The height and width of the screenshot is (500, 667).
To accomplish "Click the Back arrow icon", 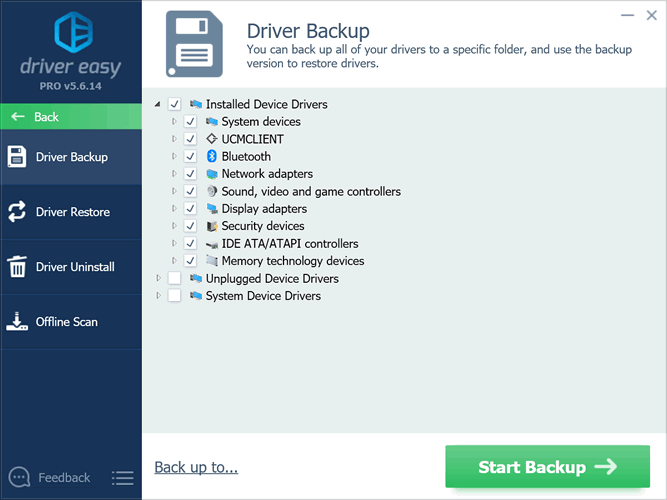I will pos(18,116).
